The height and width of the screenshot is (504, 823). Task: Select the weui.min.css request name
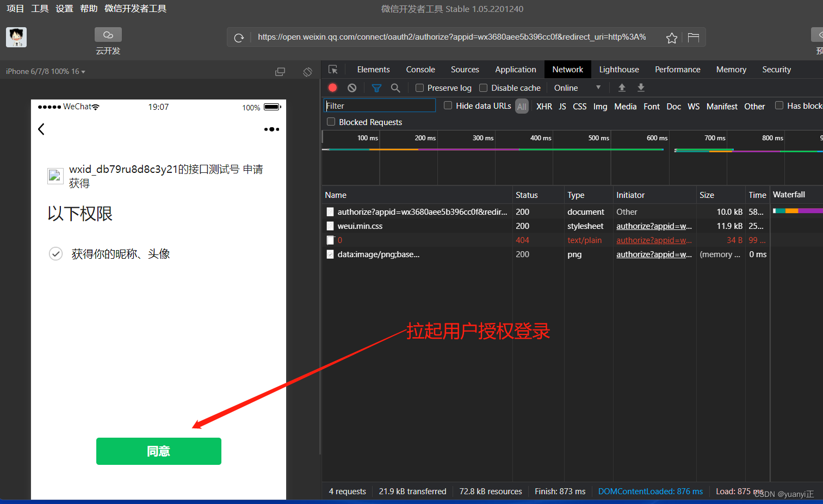[x=360, y=226]
